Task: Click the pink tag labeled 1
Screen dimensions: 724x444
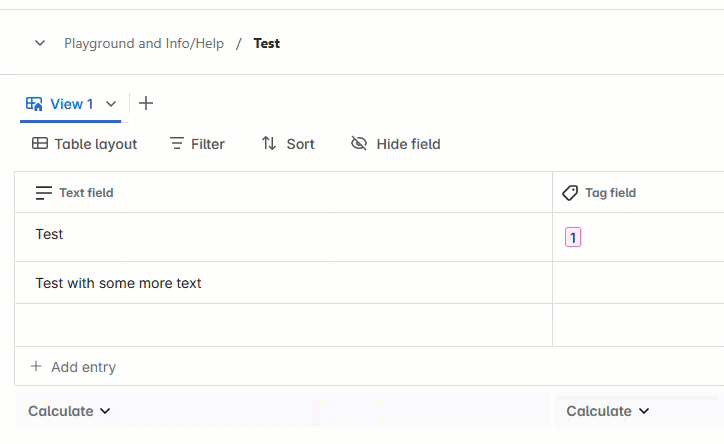Action: (573, 237)
